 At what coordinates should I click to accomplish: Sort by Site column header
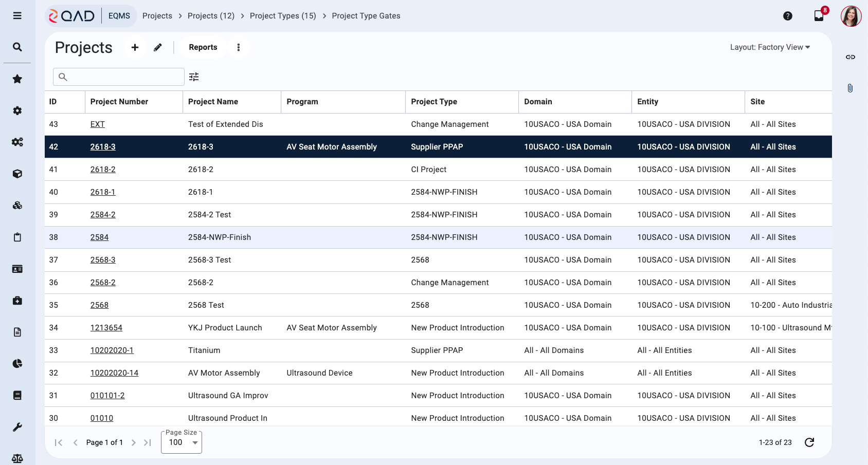click(x=788, y=102)
